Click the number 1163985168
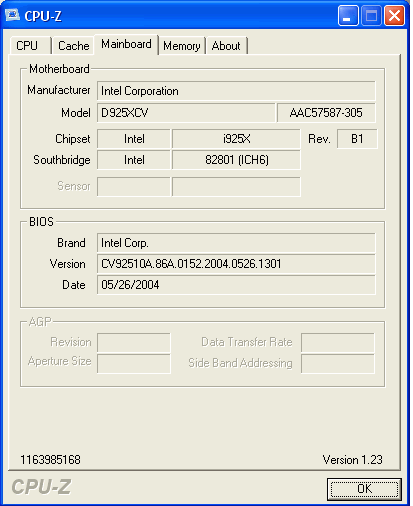This screenshot has height=506, width=413. [x=50, y=460]
